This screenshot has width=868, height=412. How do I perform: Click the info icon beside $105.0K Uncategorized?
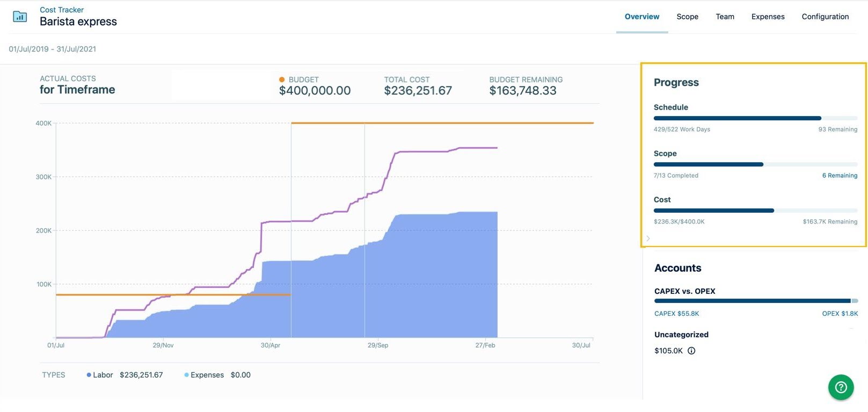691,351
